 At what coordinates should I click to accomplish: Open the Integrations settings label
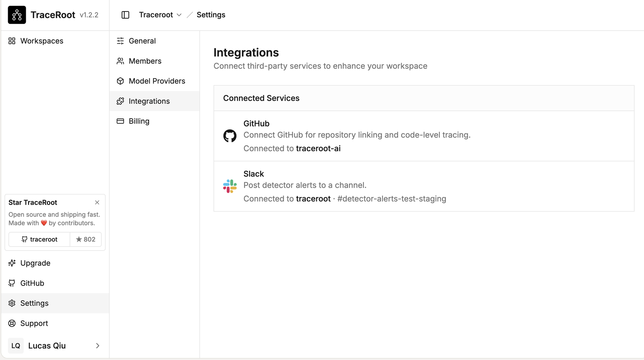(149, 101)
